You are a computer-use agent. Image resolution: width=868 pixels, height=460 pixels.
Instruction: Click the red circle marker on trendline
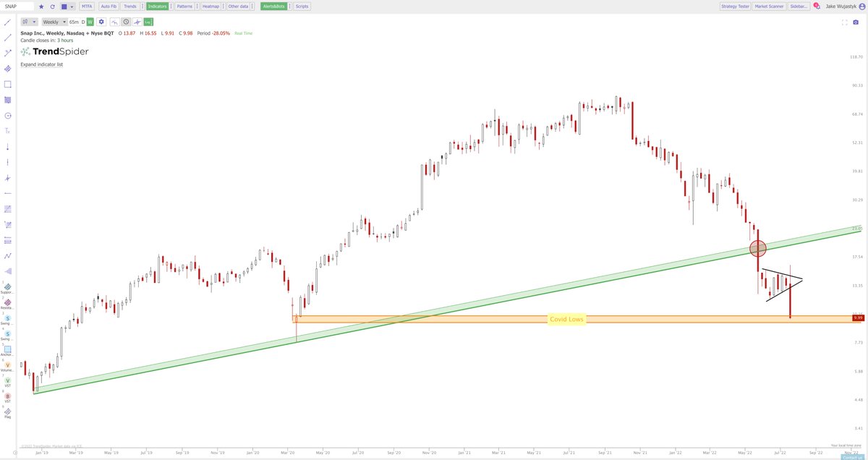757,249
